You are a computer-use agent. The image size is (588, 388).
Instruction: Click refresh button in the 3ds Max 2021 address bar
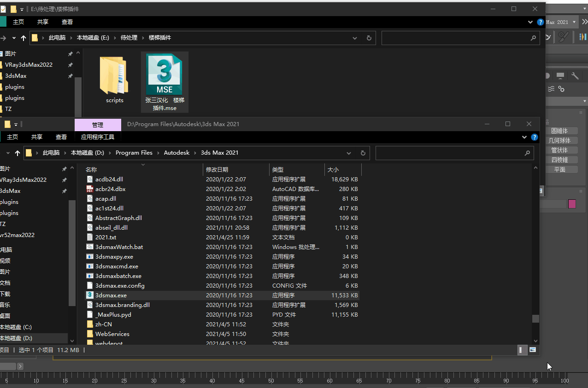tap(363, 153)
